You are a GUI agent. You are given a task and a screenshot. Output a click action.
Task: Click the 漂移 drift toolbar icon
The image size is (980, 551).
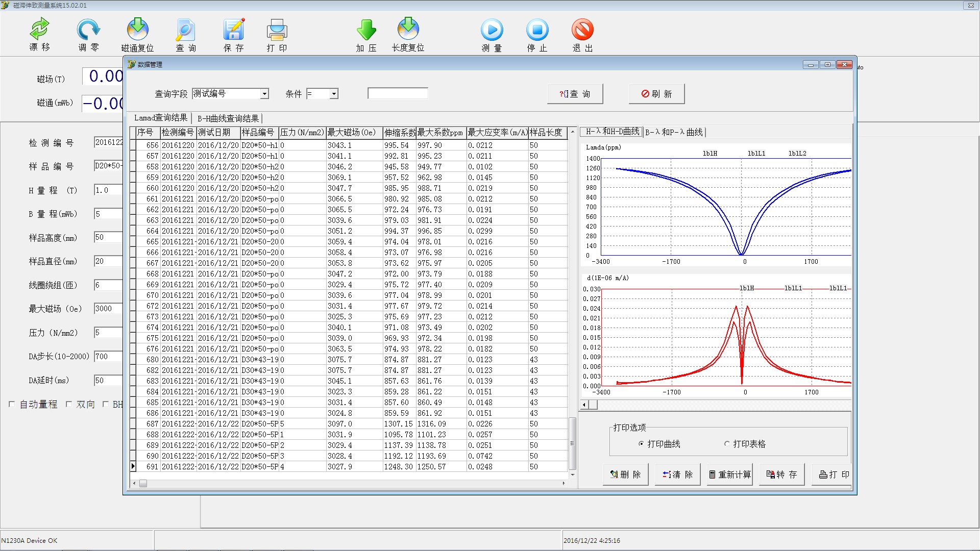(x=39, y=30)
